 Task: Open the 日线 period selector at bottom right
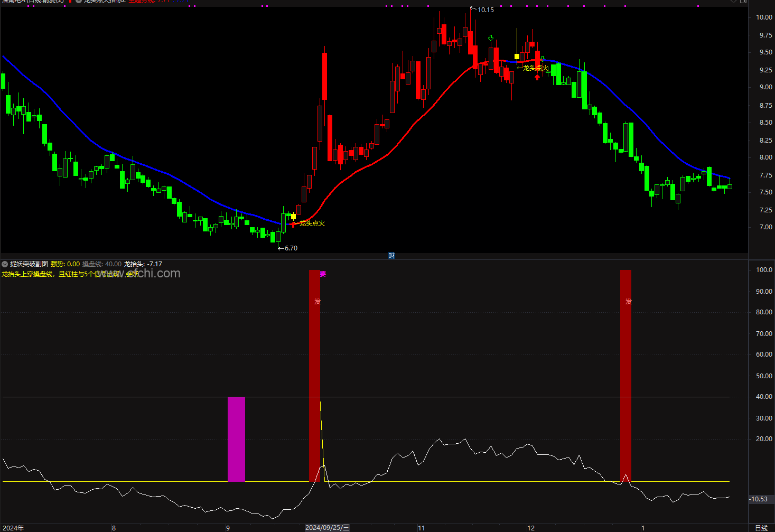[761, 528]
